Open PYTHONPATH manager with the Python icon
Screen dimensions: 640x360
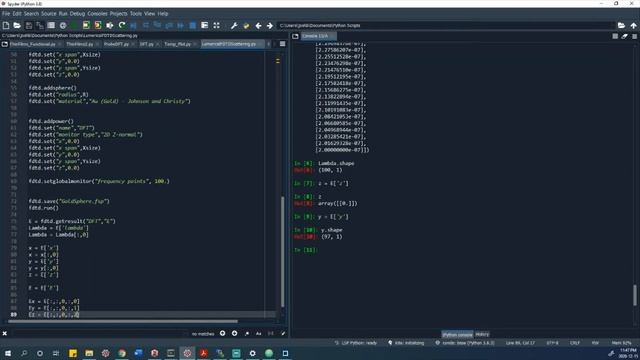(x=246, y=25)
